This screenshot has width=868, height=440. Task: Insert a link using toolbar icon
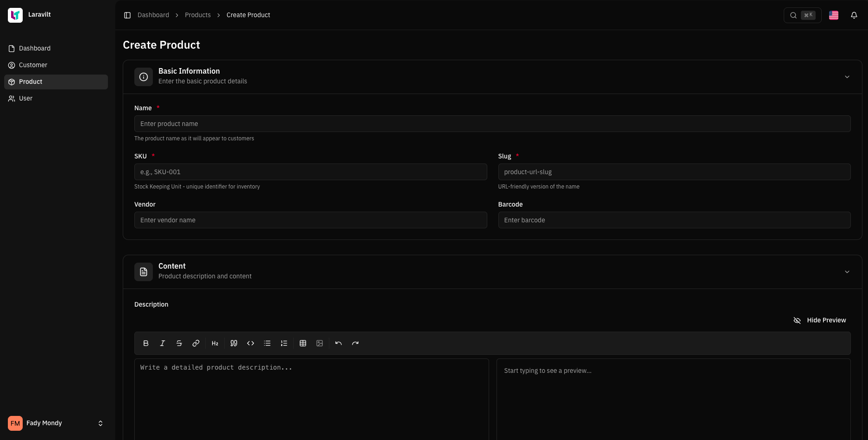[x=196, y=343]
